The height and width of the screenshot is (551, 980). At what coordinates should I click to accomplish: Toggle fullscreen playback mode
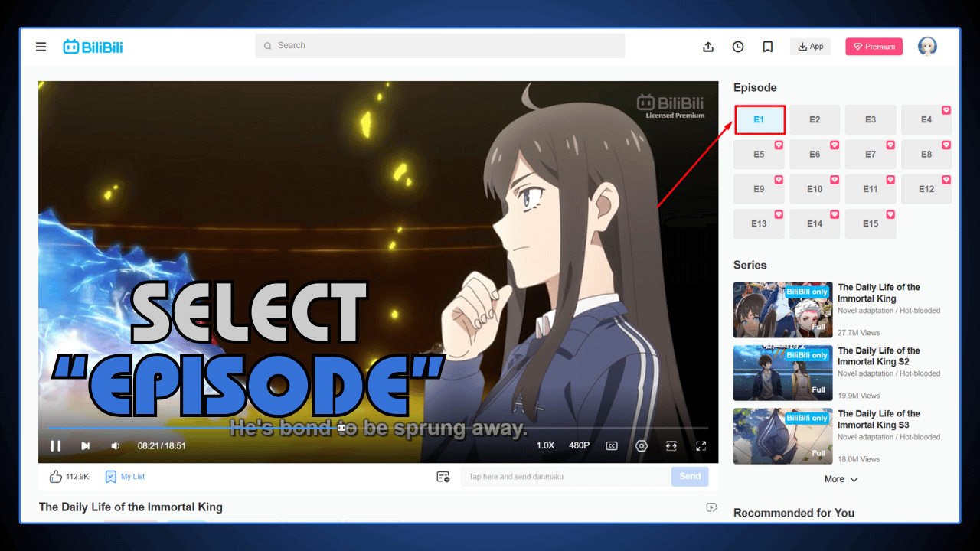pyautogui.click(x=700, y=445)
